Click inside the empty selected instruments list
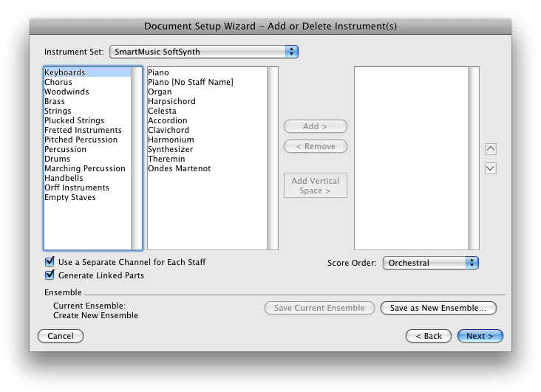 coord(411,158)
